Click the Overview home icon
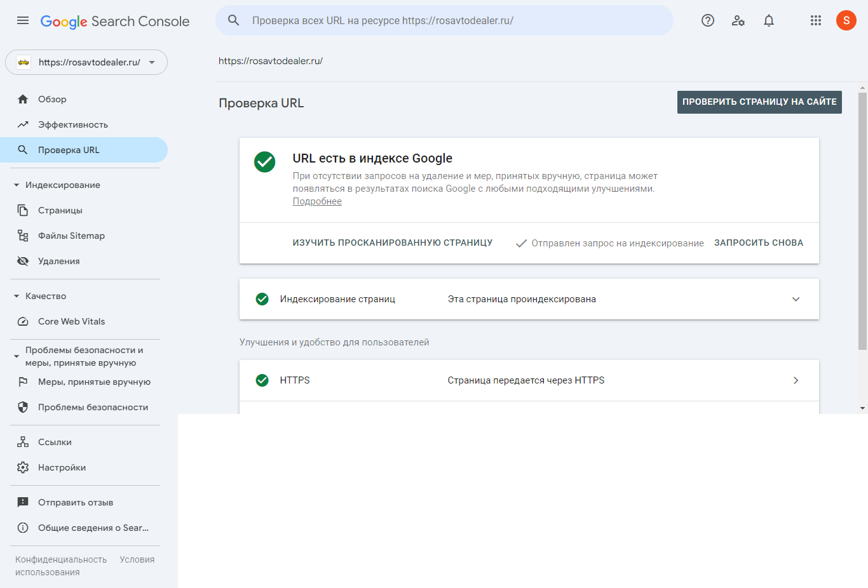Screen dimensions: 868x588 [x=23, y=99]
